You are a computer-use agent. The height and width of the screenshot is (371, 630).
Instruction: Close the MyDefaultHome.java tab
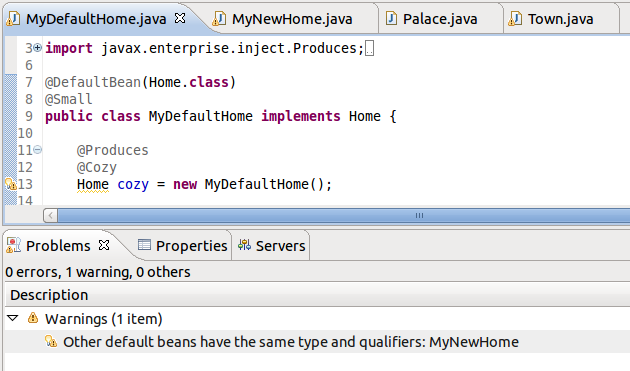pyautogui.click(x=180, y=18)
